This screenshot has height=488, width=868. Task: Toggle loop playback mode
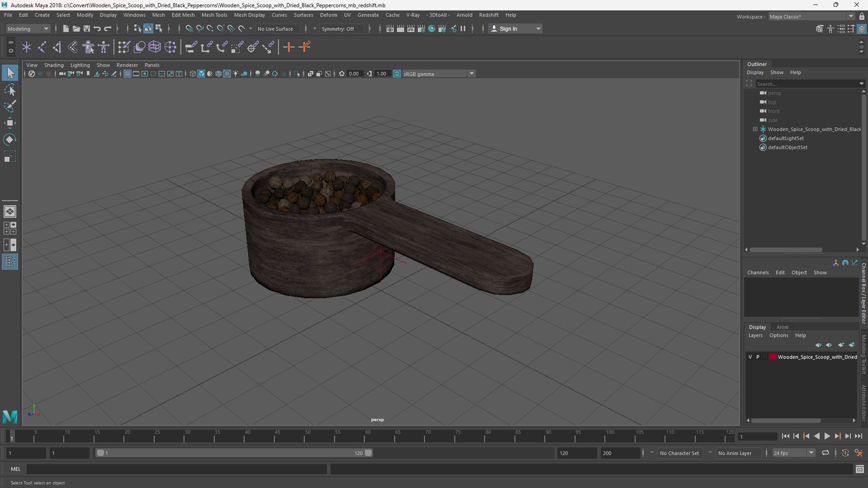point(826,453)
